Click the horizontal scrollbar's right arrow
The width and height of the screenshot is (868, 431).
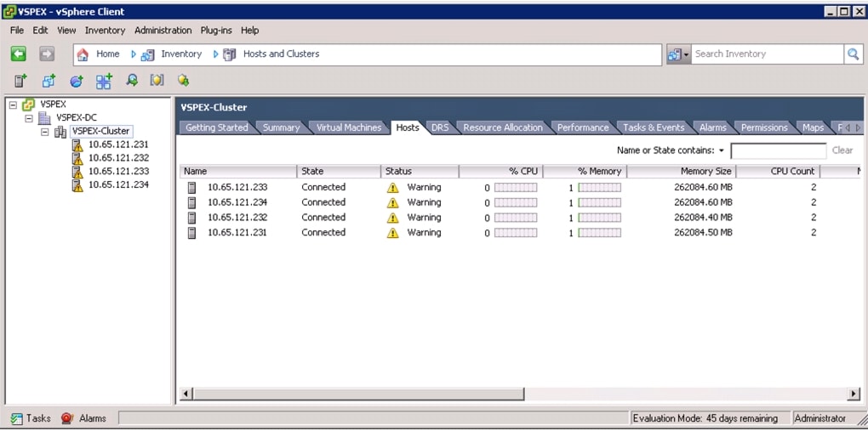854,394
